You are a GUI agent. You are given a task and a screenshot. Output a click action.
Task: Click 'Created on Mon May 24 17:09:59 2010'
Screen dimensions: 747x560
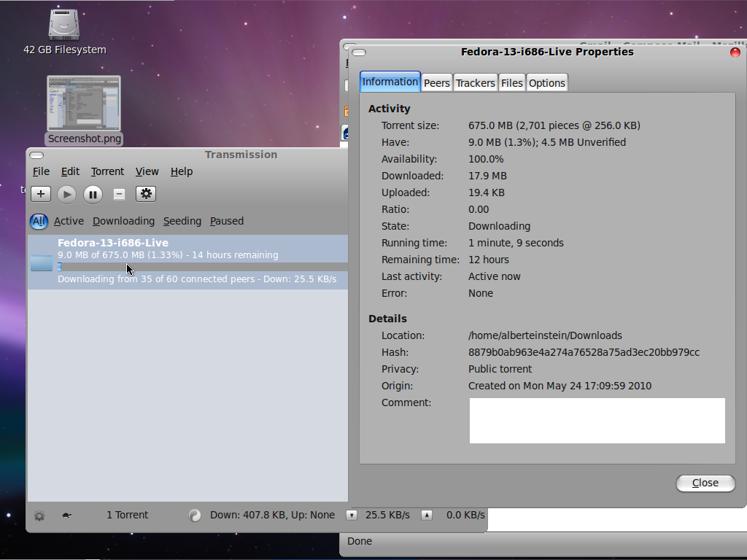(x=560, y=386)
